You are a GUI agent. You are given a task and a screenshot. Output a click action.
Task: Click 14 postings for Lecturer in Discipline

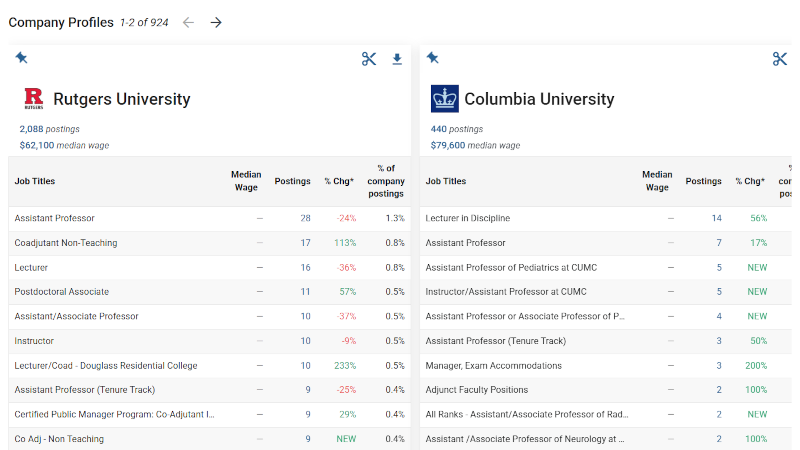(x=716, y=218)
